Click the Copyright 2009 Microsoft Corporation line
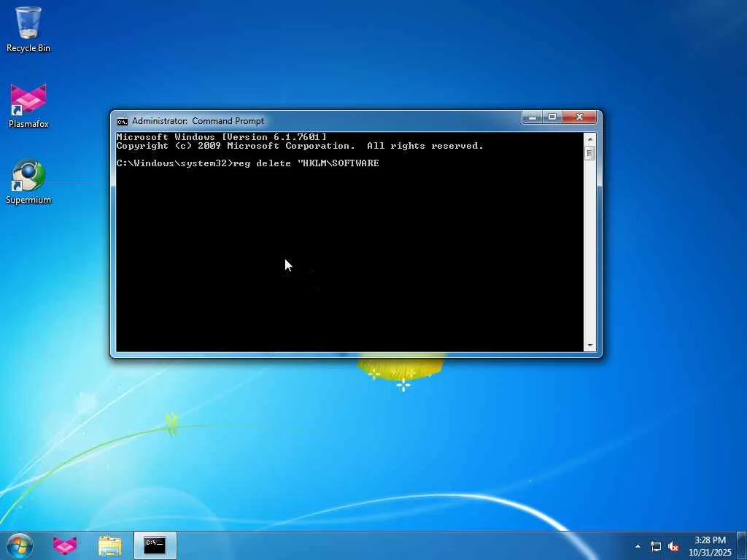Screen dimensions: 747x560 pos(300,146)
